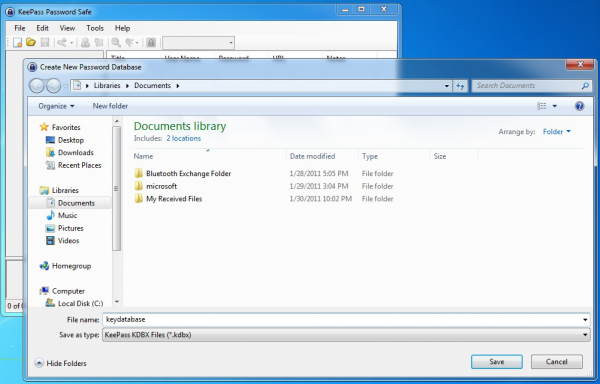This screenshot has width=600, height=384.
Task: Select Documents library in navigation pane
Action: pos(70,203)
